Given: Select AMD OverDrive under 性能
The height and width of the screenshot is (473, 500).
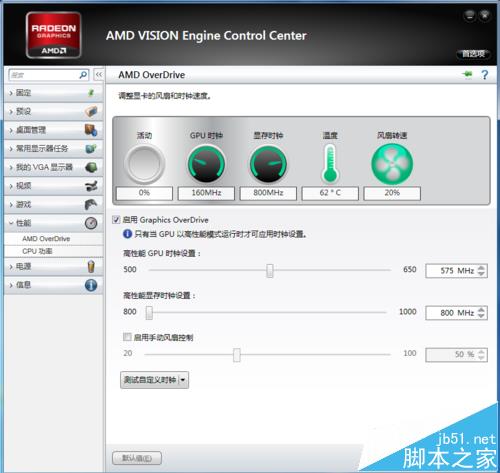Looking at the screenshot, I should coord(46,239).
